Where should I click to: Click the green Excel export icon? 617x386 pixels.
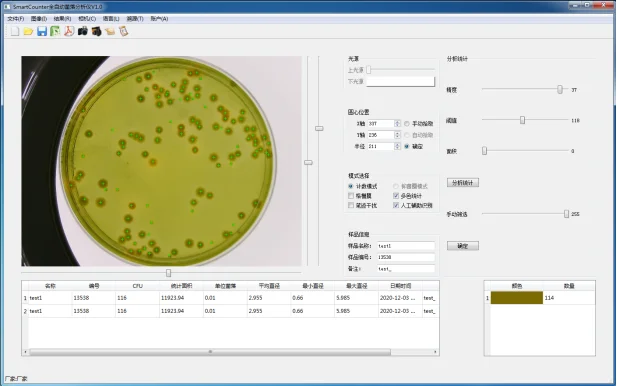pos(55,31)
